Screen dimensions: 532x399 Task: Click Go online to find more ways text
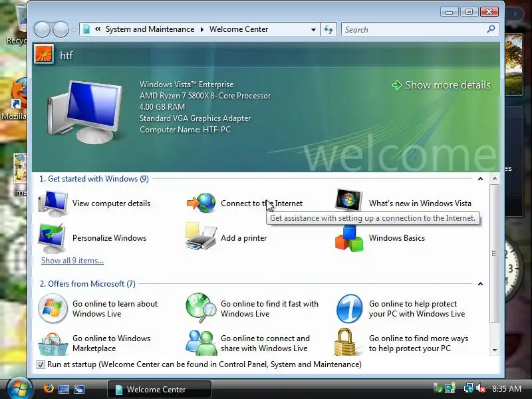tap(418, 343)
